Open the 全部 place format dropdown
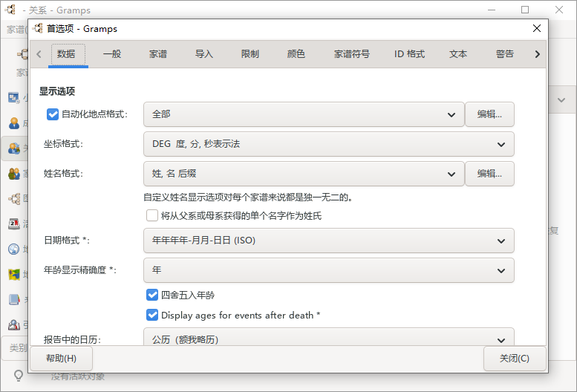Screen dimensions: 577x392 tap(304, 114)
